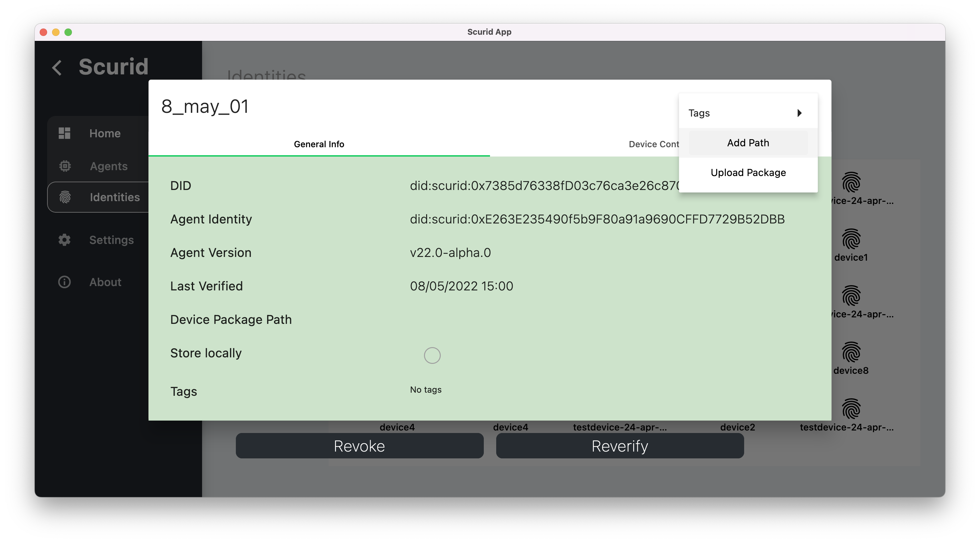This screenshot has height=543, width=980.
Task: Choose Add Path from the menu
Action: (748, 143)
